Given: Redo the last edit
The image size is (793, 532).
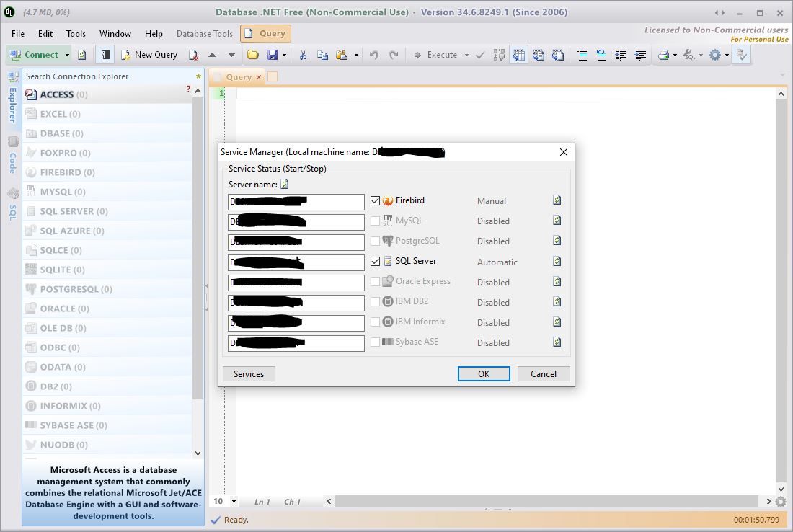Looking at the screenshot, I should [x=394, y=55].
